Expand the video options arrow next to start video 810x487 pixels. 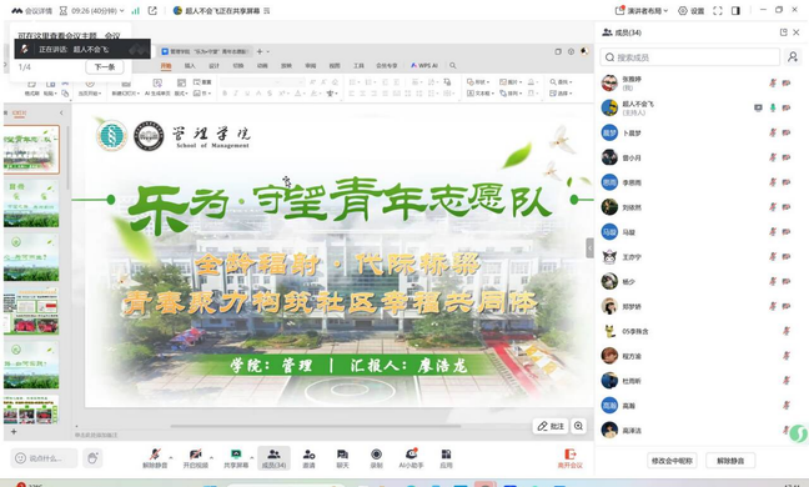pyautogui.click(x=211, y=458)
